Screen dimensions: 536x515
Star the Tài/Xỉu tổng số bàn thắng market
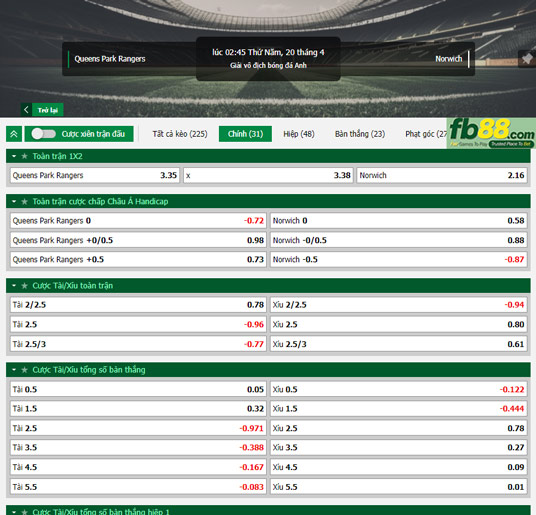(24, 370)
